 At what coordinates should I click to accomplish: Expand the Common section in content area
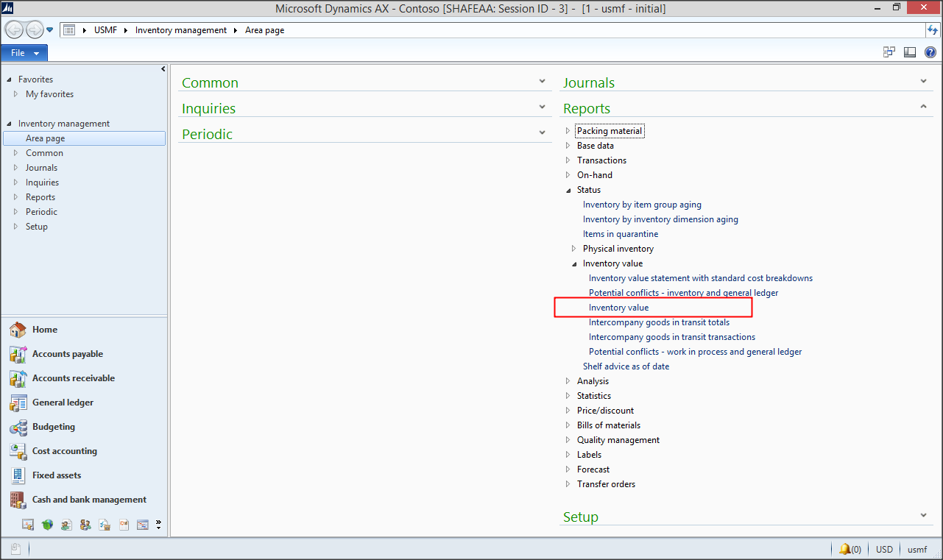[x=542, y=82]
